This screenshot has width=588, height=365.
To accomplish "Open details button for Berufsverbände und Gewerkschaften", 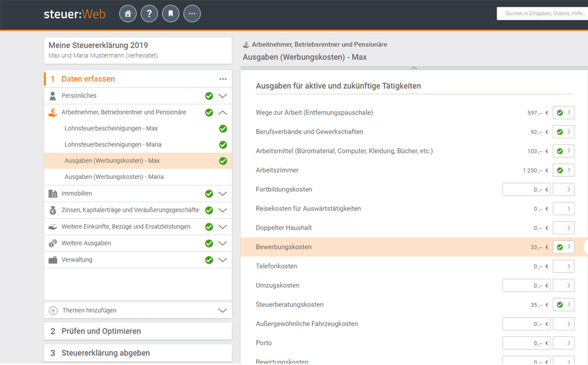I will click(564, 131).
